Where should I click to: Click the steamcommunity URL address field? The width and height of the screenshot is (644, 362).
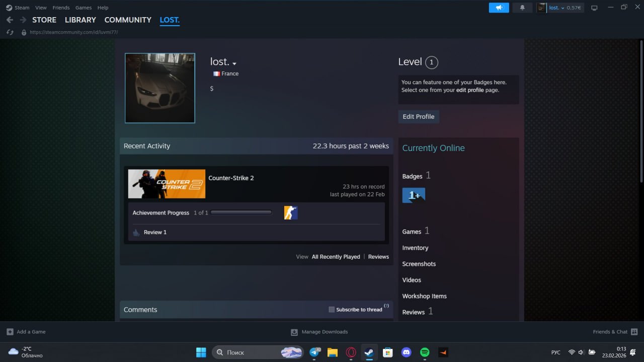[x=73, y=32]
